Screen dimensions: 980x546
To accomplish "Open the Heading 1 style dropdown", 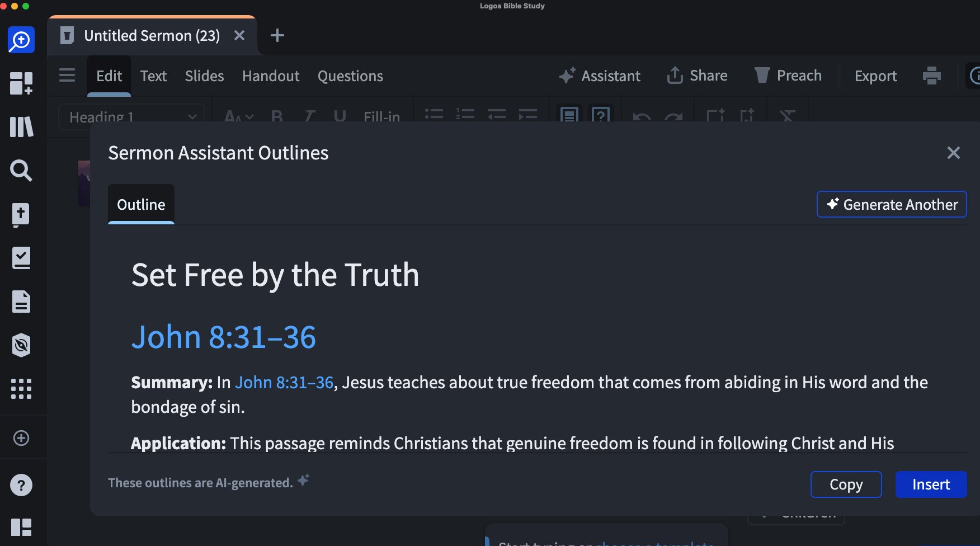I will click(131, 116).
